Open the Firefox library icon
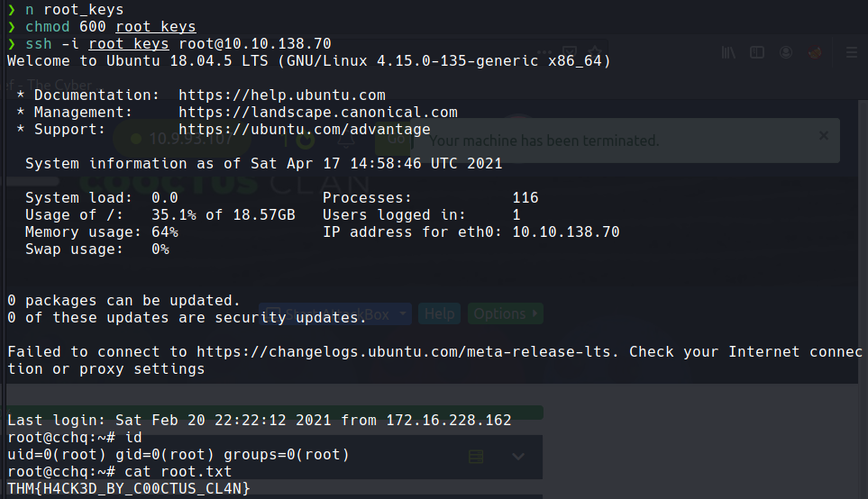 coord(729,53)
